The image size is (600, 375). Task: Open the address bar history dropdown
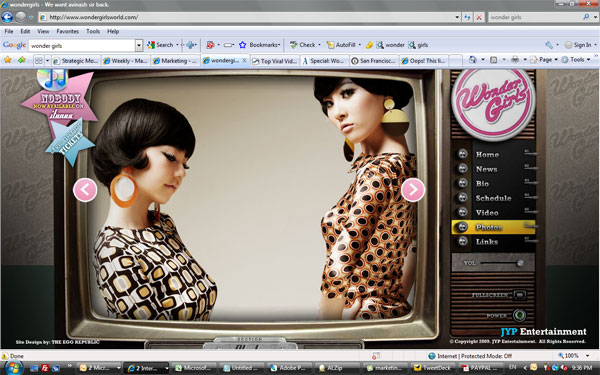[457, 17]
